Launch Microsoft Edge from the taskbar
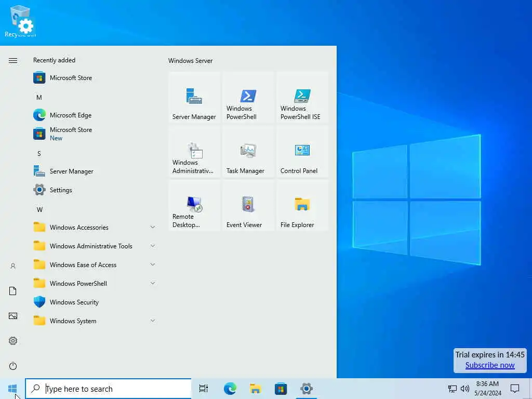The image size is (532, 399). [230, 389]
